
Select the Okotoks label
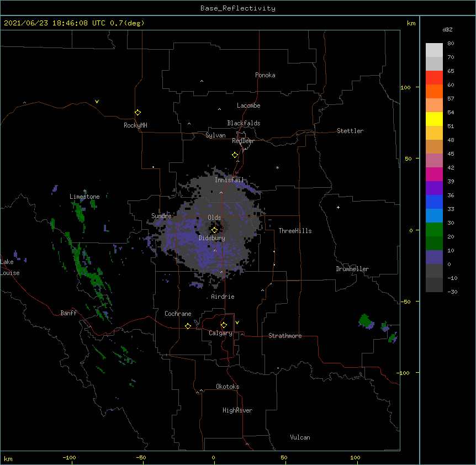pos(228,387)
